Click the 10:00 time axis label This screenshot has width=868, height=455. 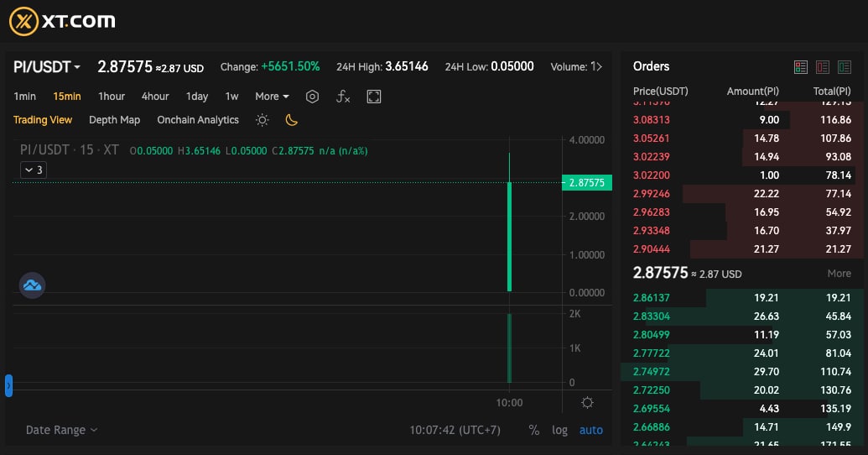509,403
